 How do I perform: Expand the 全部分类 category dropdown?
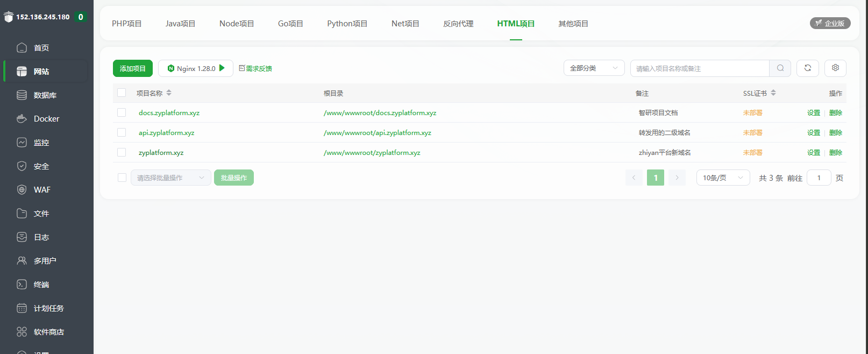point(594,68)
